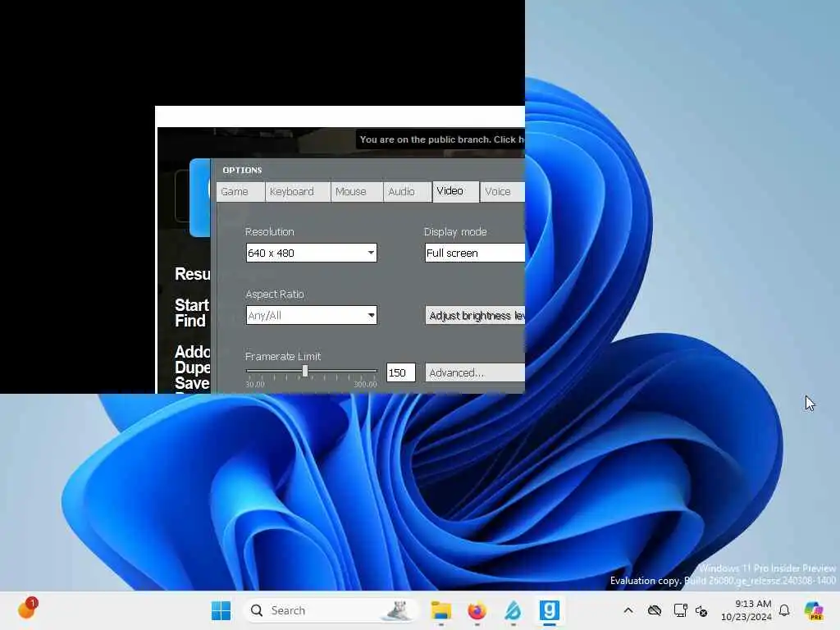Open the Keyboard options tab

coord(298,192)
